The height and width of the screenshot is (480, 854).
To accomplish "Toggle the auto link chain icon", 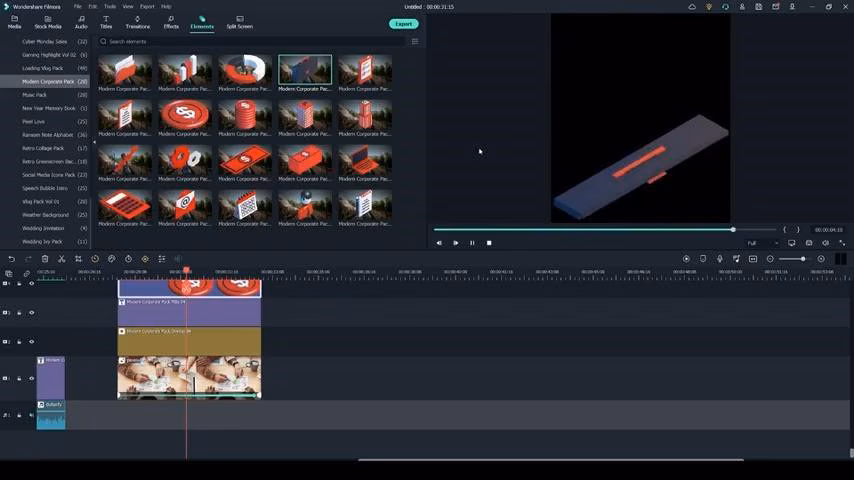I will pyautogui.click(x=26, y=274).
